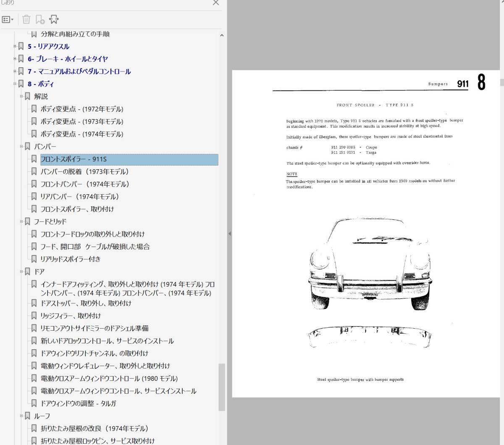The height and width of the screenshot is (445, 504).
Task: Click bookmark icon beside フロントスポイラー - 911S
Action: (34, 159)
